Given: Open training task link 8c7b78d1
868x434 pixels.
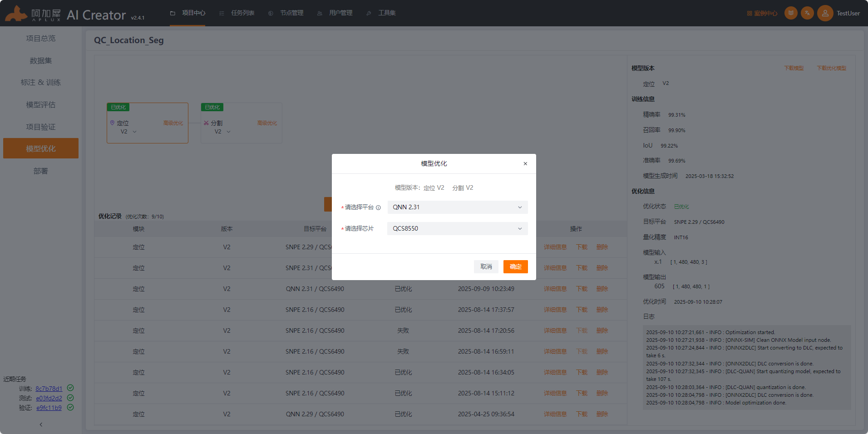Looking at the screenshot, I should click(49, 389).
